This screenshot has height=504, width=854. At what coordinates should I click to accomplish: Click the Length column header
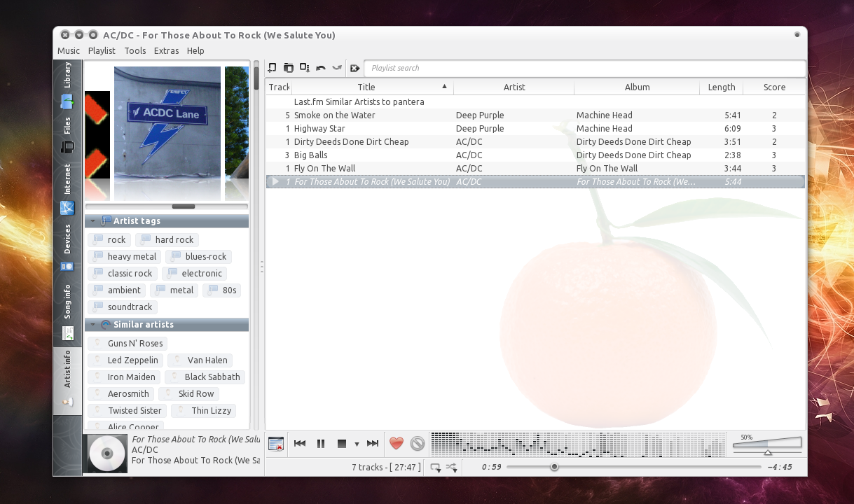click(x=722, y=87)
